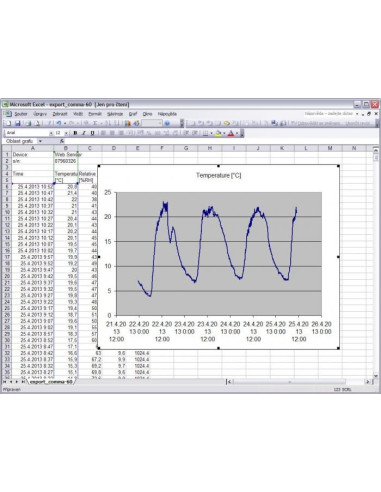381x492 pixels.
Task: Open the Formát menu
Action: click(95, 114)
